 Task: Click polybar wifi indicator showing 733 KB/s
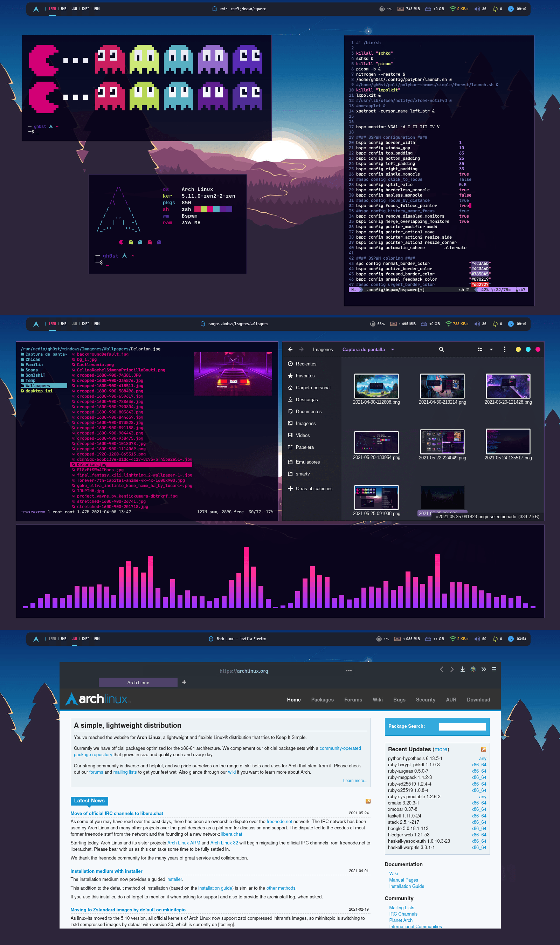click(x=457, y=323)
